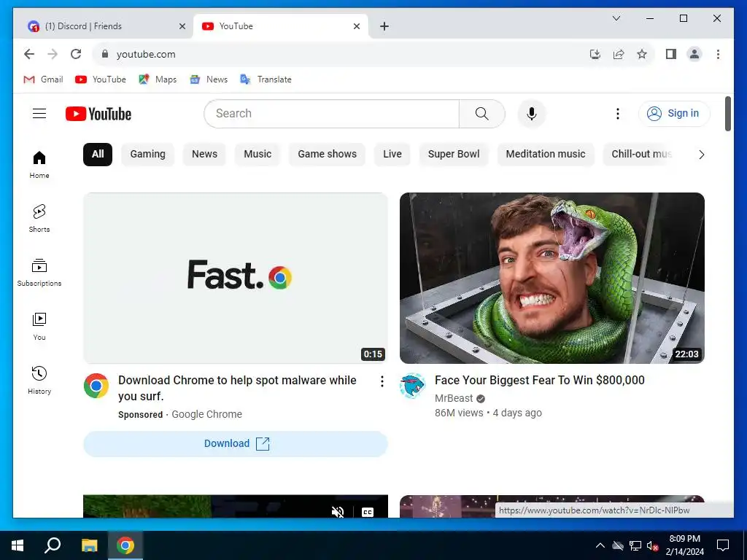The width and height of the screenshot is (747, 560).
Task: Click the Sign in button
Action: pyautogui.click(x=674, y=113)
